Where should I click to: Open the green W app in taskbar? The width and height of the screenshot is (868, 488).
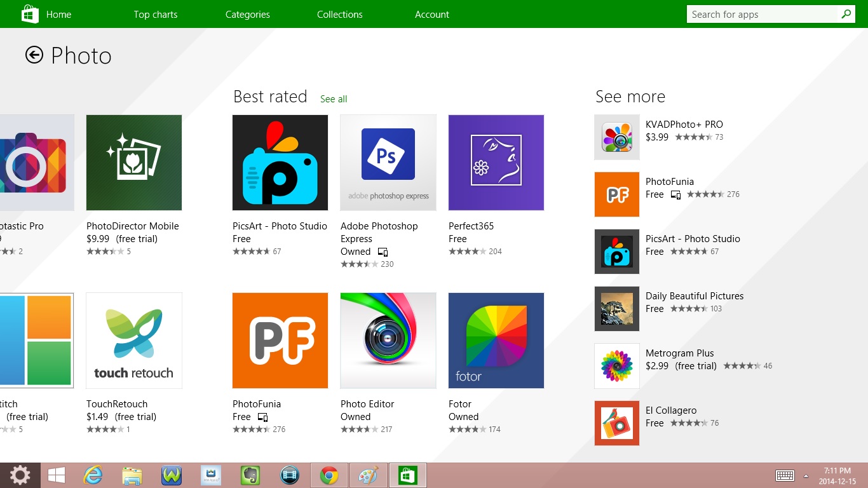(x=172, y=475)
